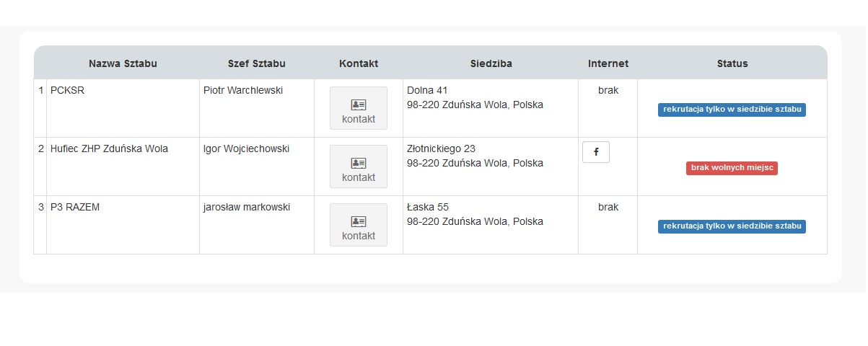
Task: Click the Siedziba column header
Action: (x=491, y=63)
